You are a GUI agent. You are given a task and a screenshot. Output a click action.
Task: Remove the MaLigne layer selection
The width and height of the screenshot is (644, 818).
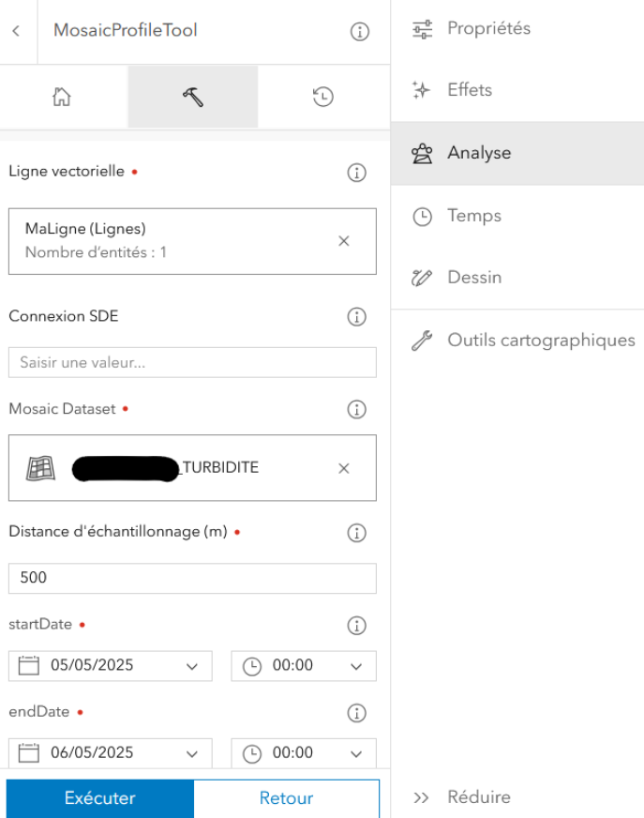coord(343,241)
